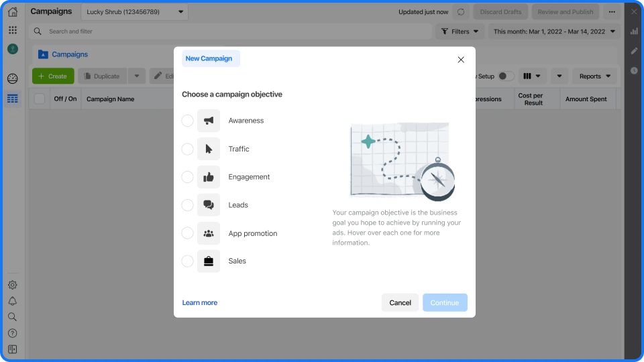Click the Search and filter field
The height and width of the screenshot is (362, 644).
(230, 32)
